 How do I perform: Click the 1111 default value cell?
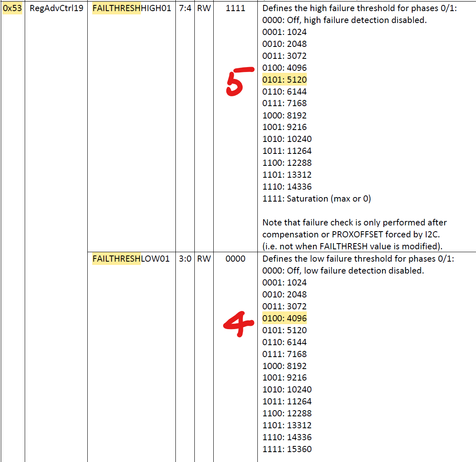(x=235, y=8)
